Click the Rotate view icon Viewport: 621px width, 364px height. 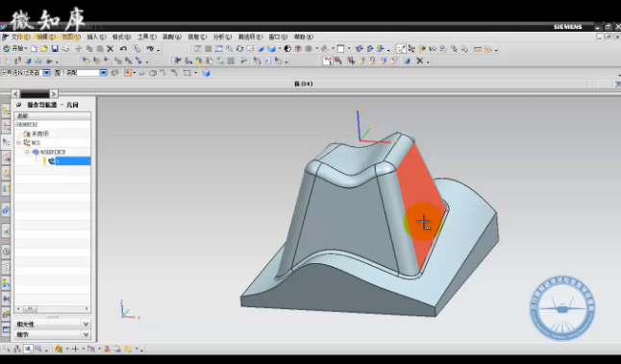239,49
